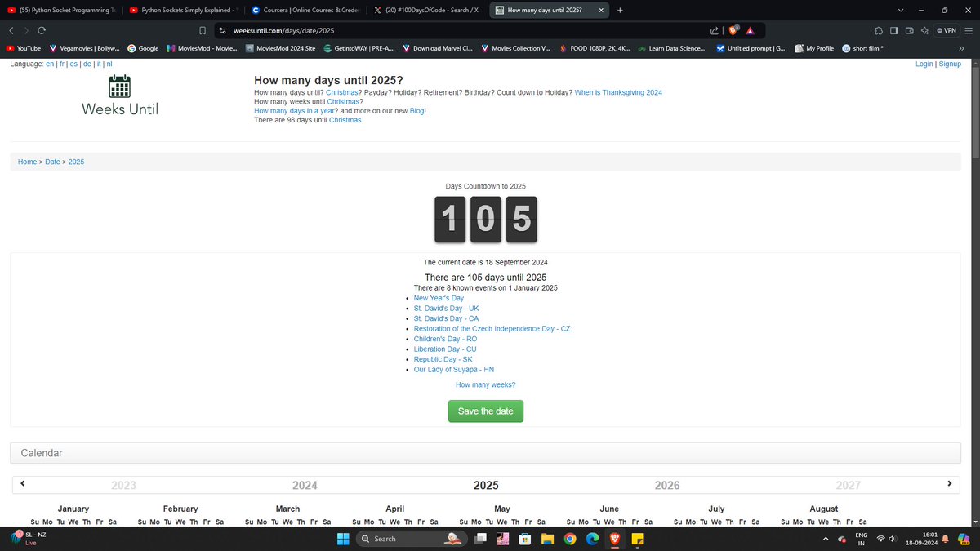Switch to Python Socket Programming tab
Viewport: 980px width, 551px height.
[x=62, y=10]
